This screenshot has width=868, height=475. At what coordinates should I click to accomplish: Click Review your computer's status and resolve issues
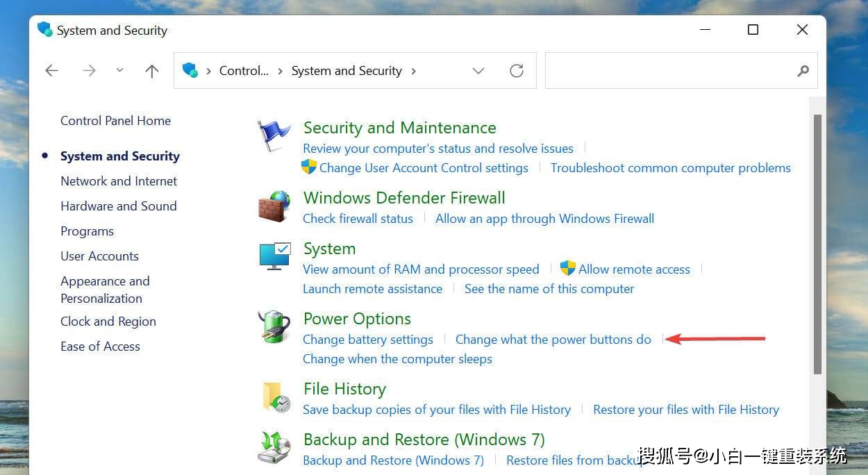point(438,149)
